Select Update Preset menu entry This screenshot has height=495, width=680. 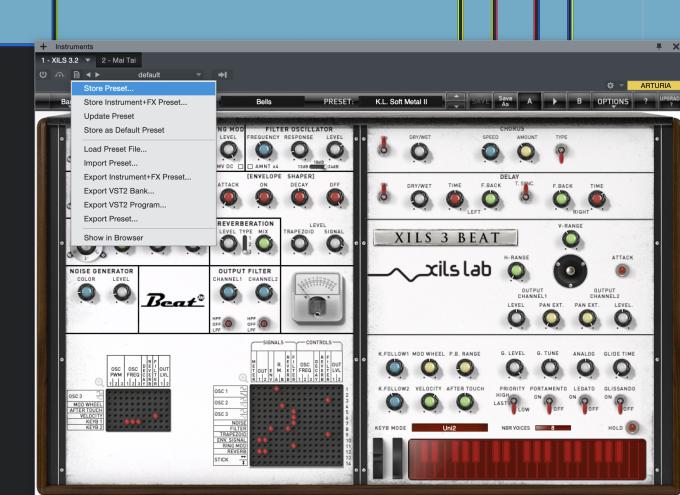click(x=144, y=116)
